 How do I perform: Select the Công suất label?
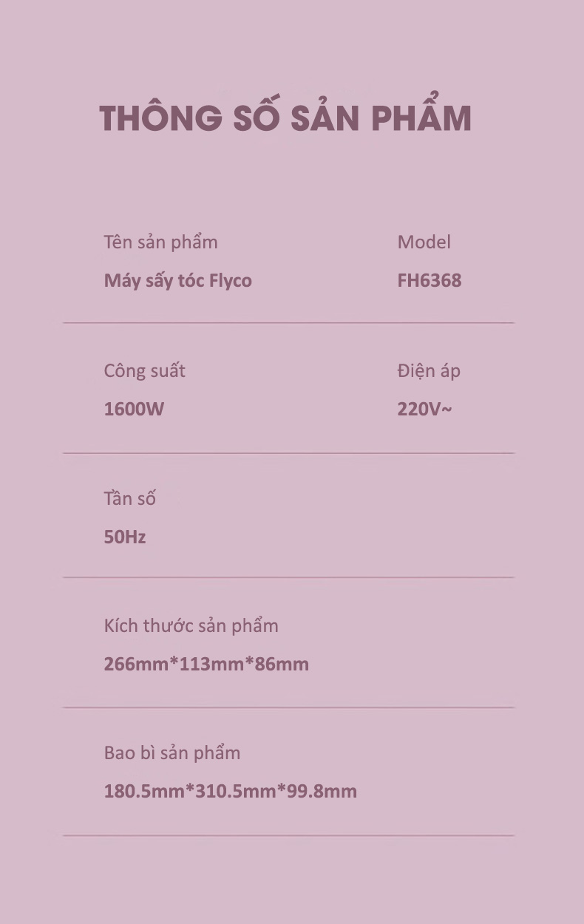[x=144, y=371]
